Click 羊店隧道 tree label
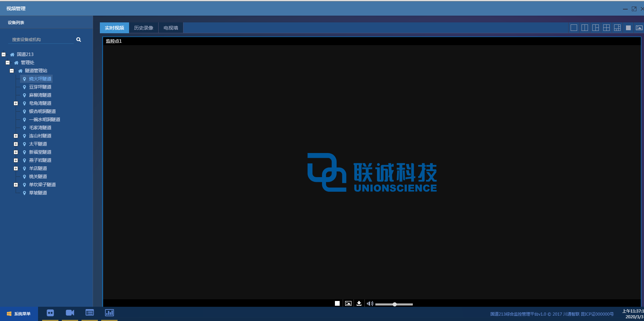This screenshot has width=644, height=321. (38, 168)
